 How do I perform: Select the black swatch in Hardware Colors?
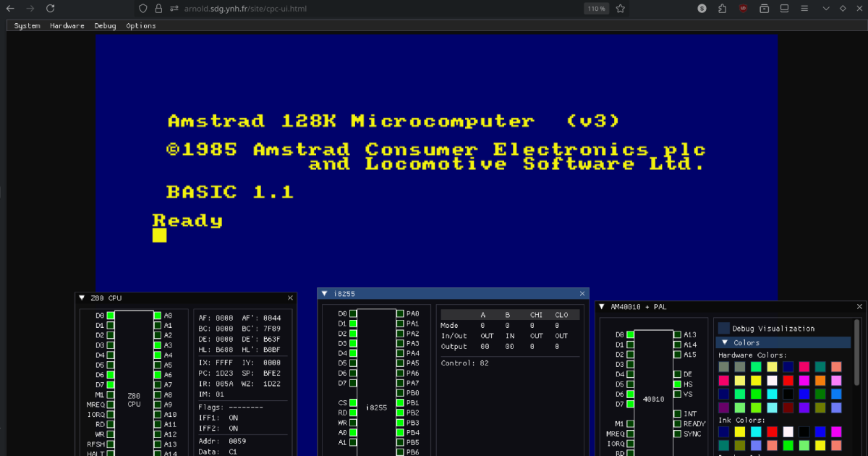(x=788, y=394)
